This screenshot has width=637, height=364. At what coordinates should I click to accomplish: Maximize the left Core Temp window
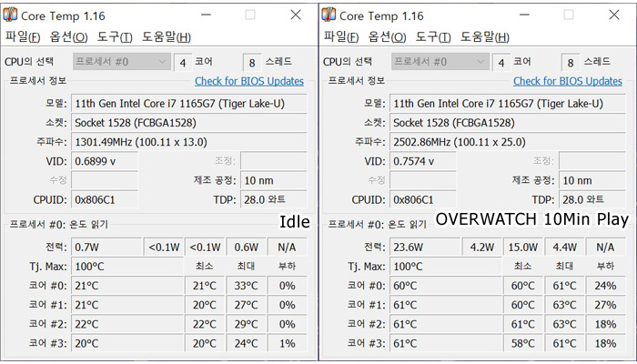pyautogui.click(x=250, y=15)
